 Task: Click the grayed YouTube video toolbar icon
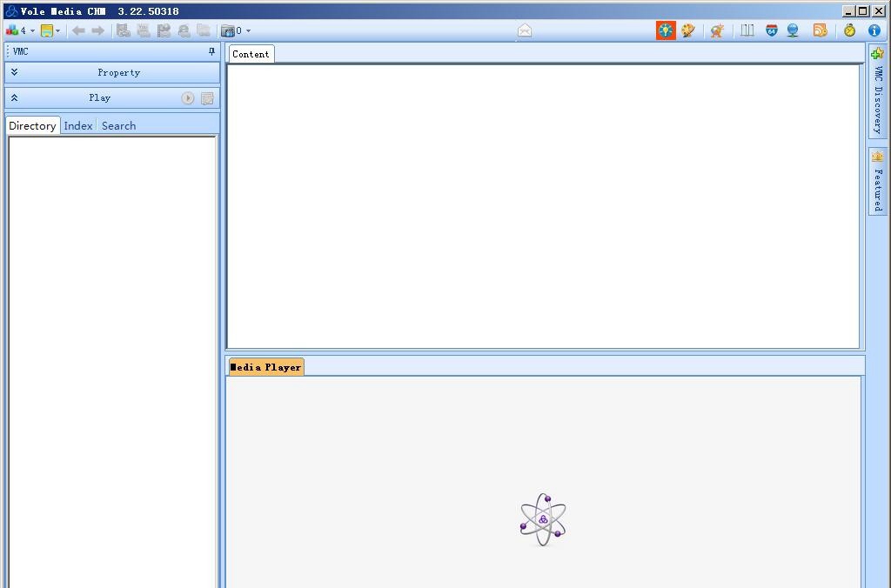144,30
